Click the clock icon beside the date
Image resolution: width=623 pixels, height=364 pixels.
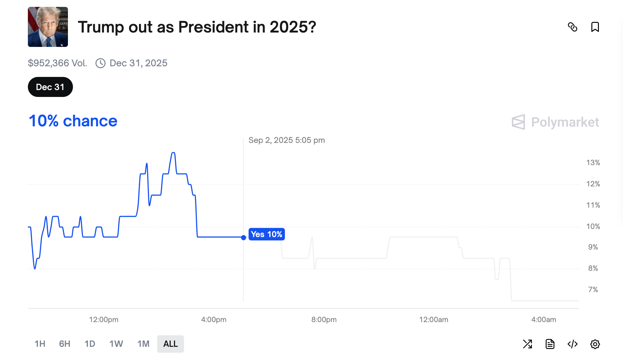point(100,63)
